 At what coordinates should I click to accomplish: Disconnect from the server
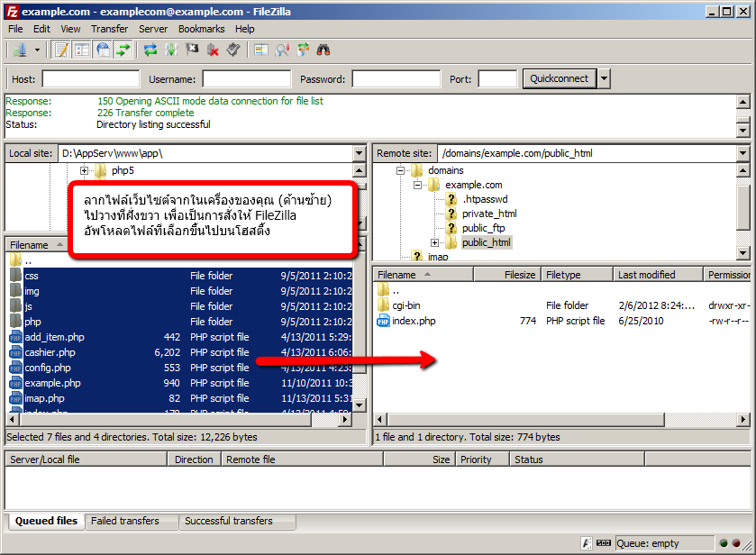pos(213,50)
